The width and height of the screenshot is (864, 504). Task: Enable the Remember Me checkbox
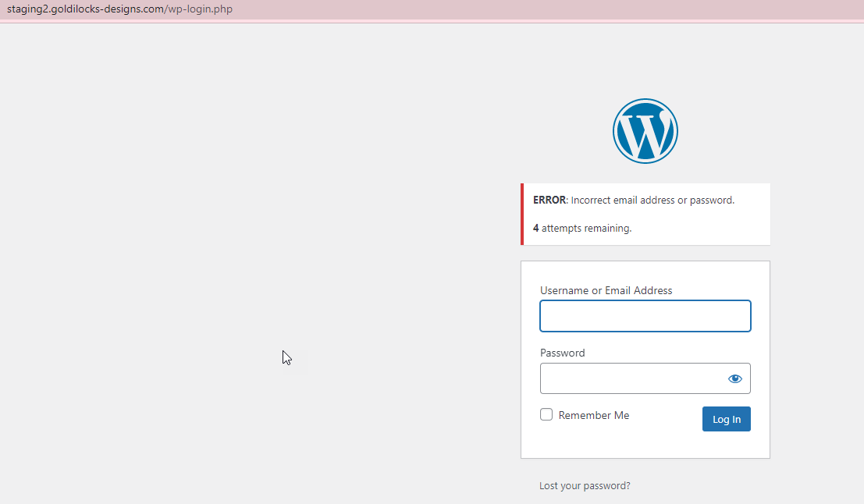point(546,415)
